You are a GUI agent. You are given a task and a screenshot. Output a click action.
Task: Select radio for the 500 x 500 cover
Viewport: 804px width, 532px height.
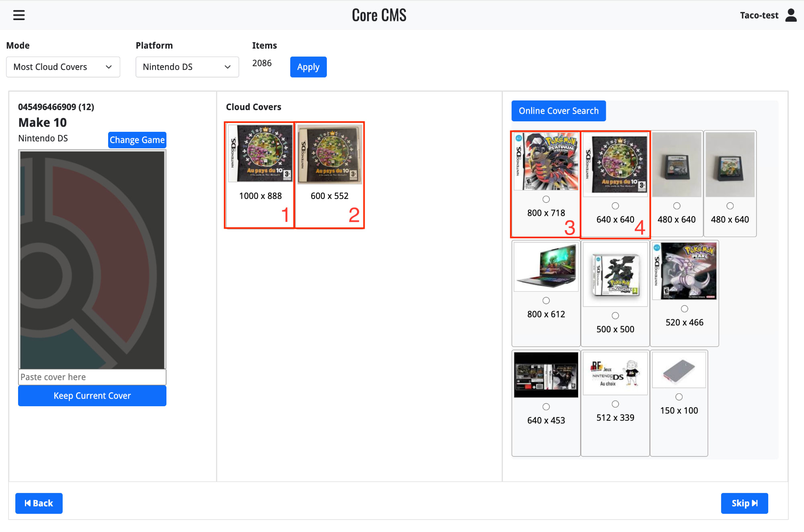[x=615, y=315]
